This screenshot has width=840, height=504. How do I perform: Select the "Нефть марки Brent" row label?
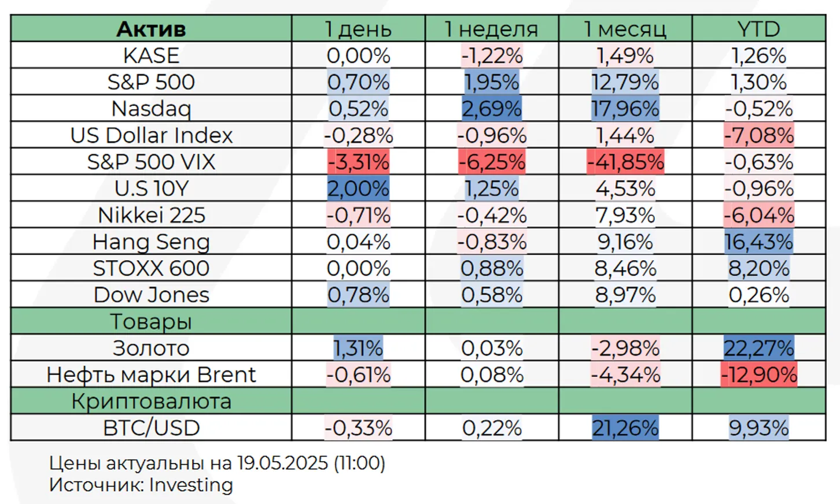[x=151, y=375]
